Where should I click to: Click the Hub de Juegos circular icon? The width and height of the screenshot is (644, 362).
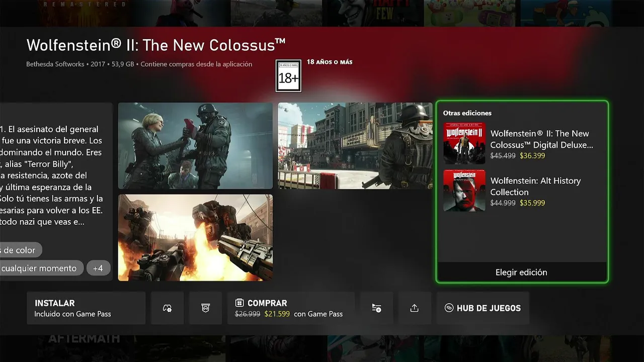click(449, 308)
